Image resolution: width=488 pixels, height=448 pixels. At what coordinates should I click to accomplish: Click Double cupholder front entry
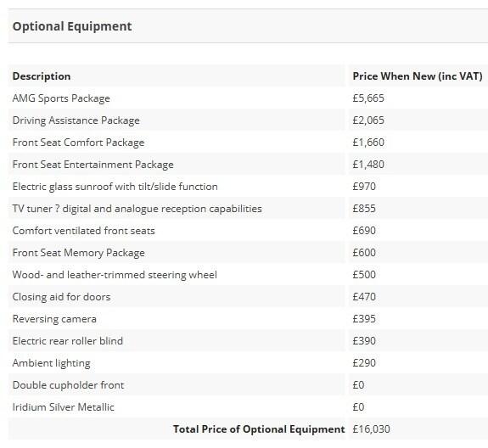click(x=68, y=385)
